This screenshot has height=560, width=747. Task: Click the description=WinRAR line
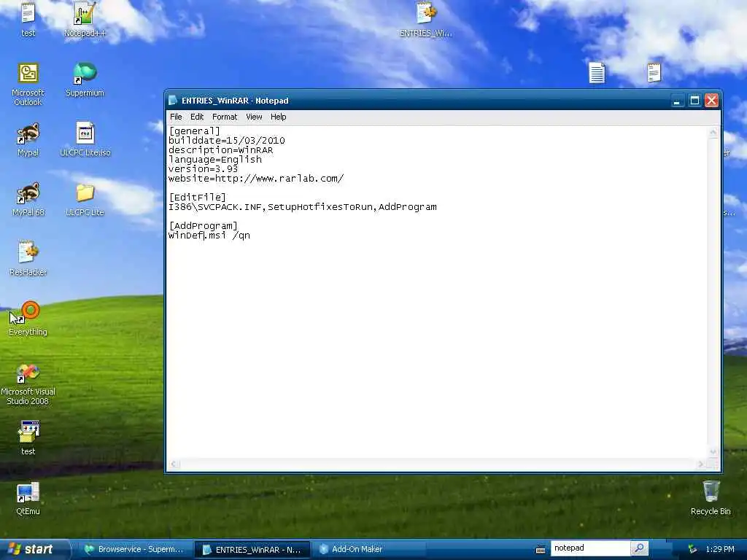220,150
